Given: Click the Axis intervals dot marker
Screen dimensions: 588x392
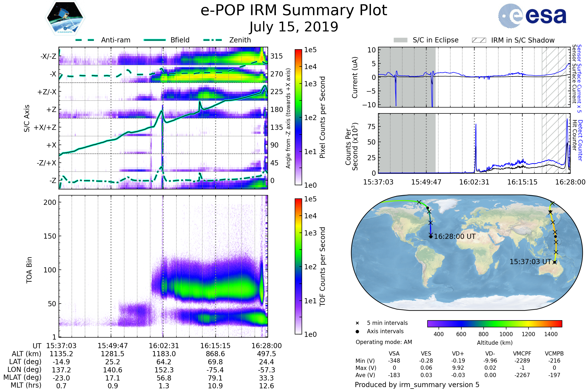Looking at the screenshot, I should pyautogui.click(x=357, y=331).
